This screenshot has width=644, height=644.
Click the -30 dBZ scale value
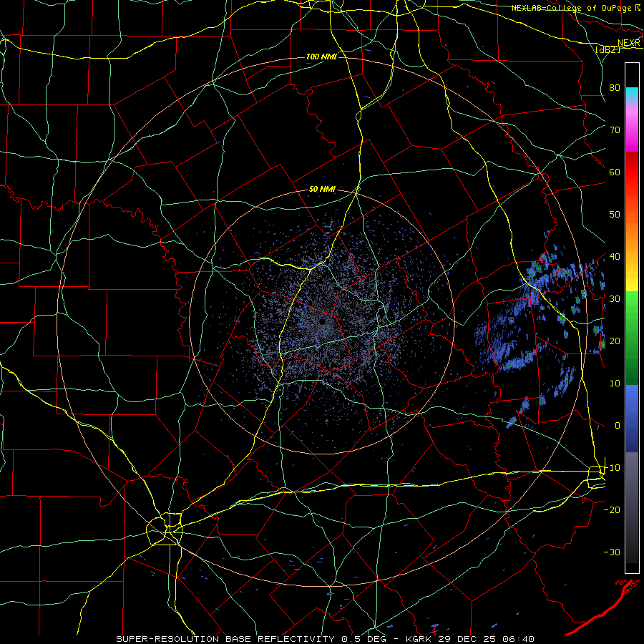click(x=613, y=552)
